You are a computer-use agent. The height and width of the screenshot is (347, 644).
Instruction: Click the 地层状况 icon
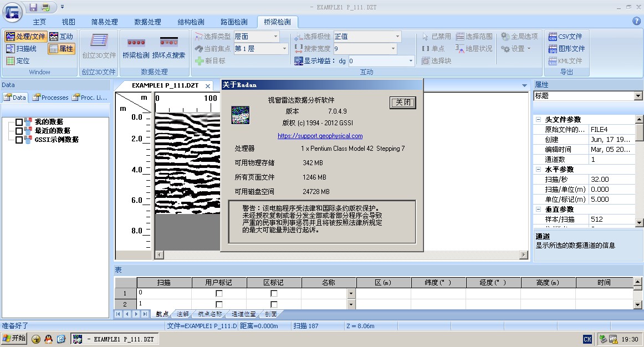(x=460, y=48)
